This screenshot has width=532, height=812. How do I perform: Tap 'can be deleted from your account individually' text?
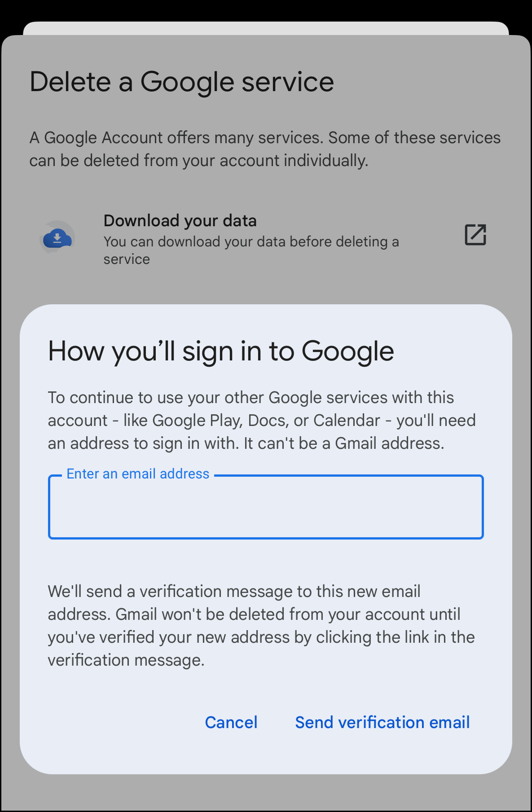click(199, 161)
